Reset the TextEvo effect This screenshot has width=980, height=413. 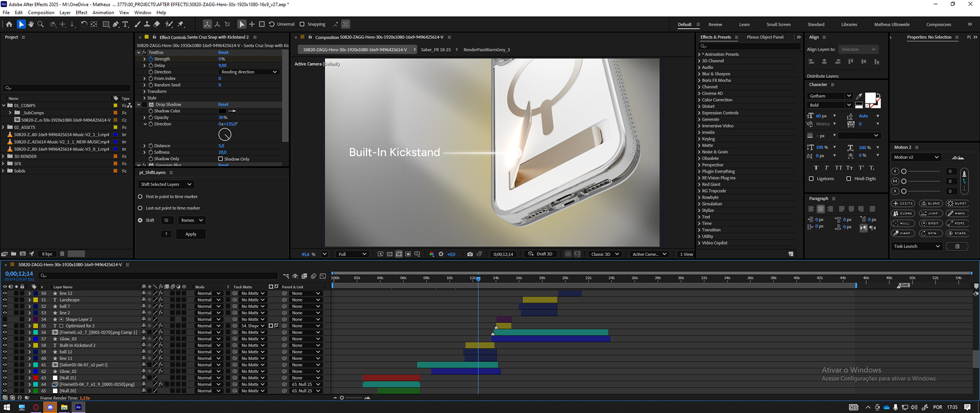pos(223,53)
